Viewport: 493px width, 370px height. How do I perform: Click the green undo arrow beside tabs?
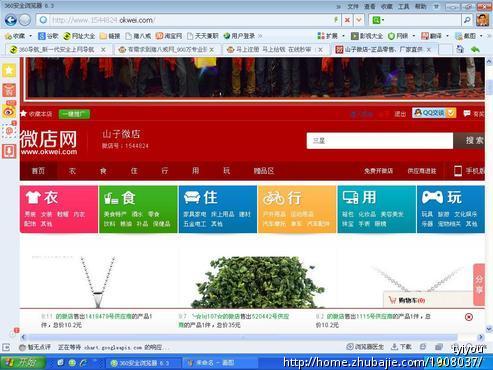coord(475,50)
